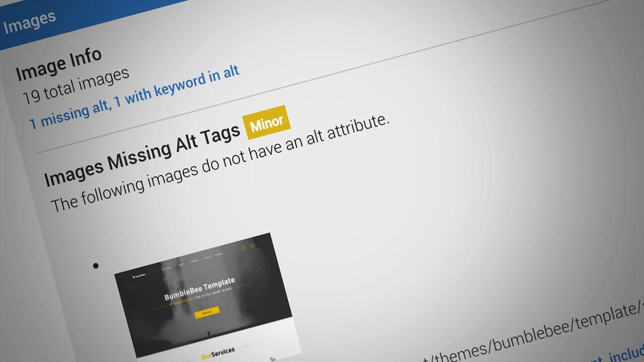
Task: Click the "Images Missing Alt Tags" heading
Action: pos(142,156)
